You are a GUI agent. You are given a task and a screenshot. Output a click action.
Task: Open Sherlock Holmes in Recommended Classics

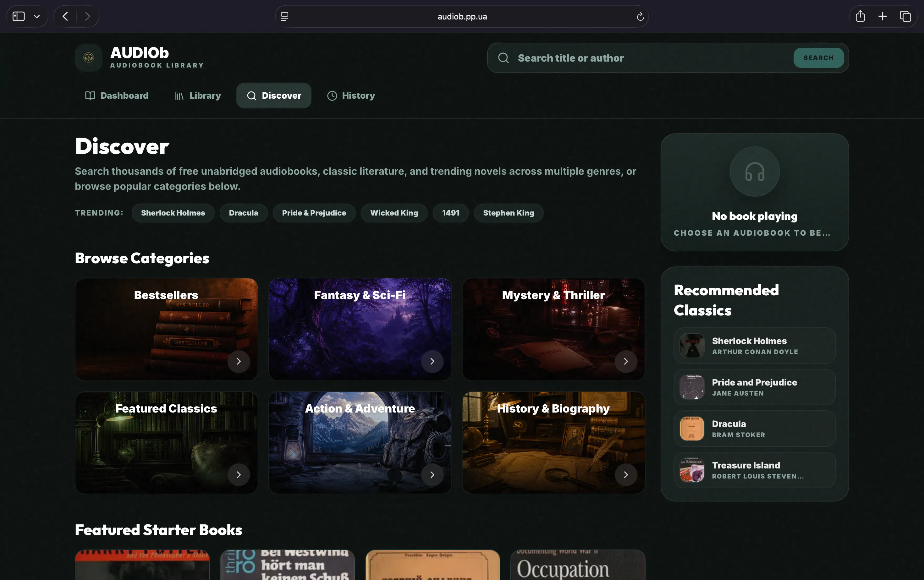[754, 346]
